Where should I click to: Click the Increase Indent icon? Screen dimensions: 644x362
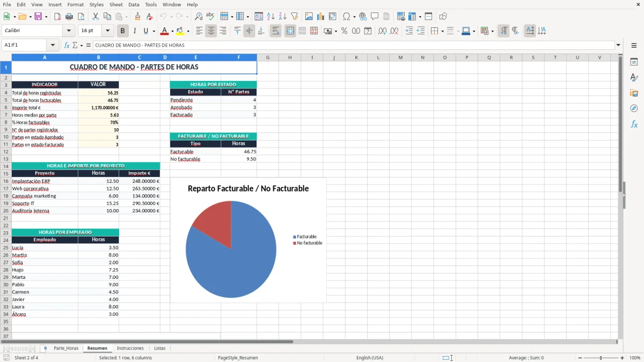(409, 31)
